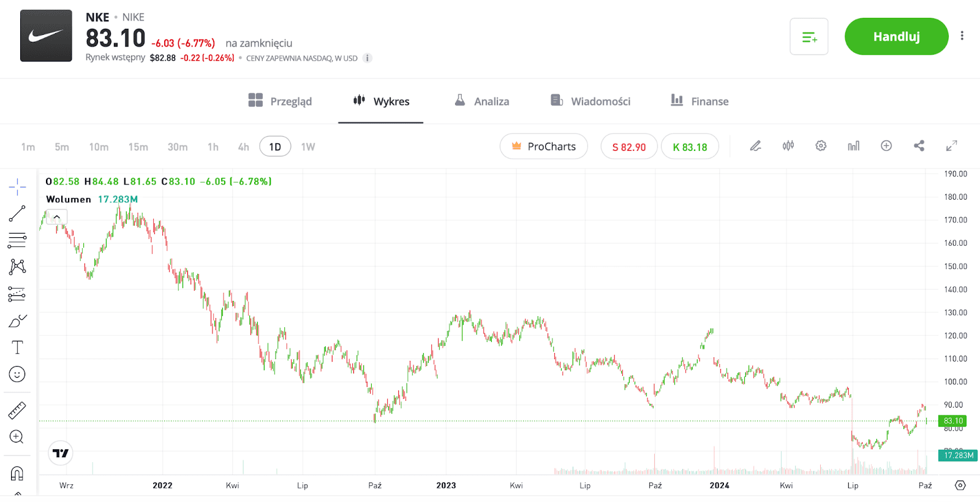The width and height of the screenshot is (980, 502).
Task: Select the 4h timeframe
Action: (244, 147)
